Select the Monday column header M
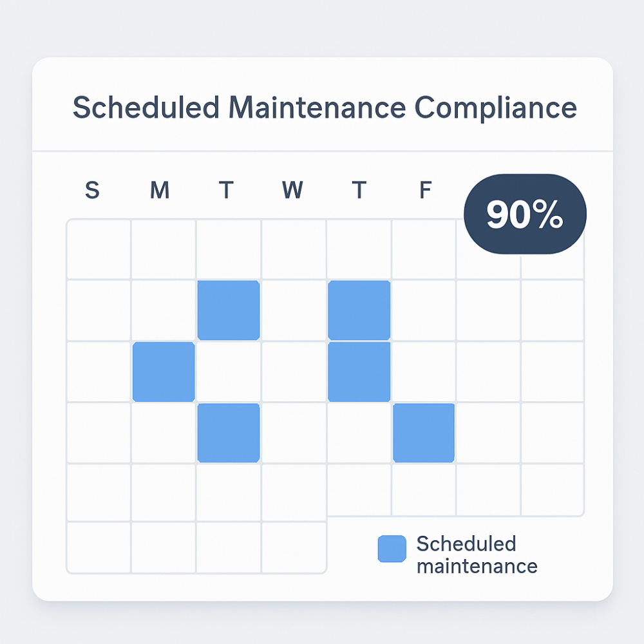This screenshot has height=644, width=644. pos(160,190)
